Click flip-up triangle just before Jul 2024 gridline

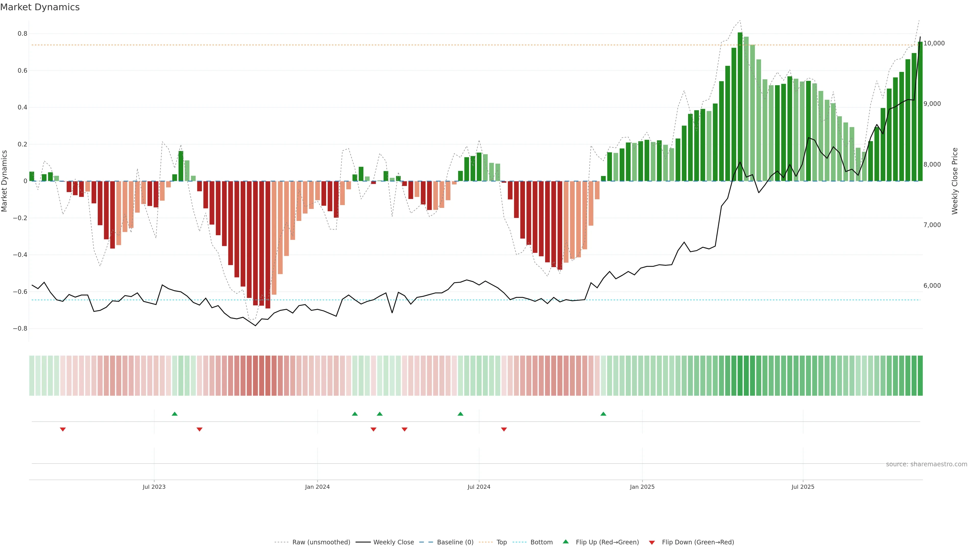click(x=460, y=414)
